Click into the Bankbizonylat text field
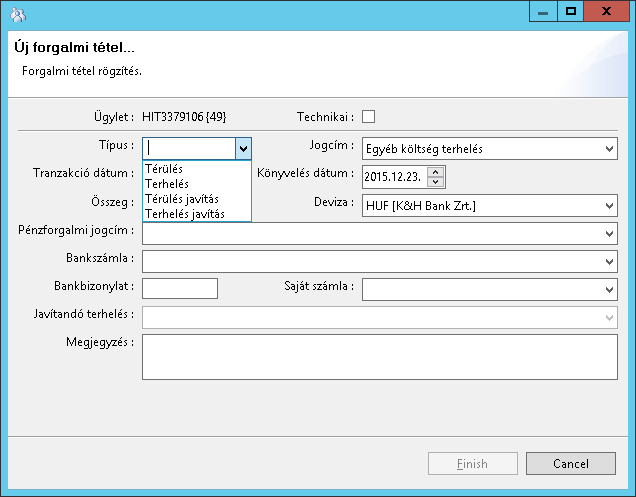The height and width of the screenshot is (497, 636). [180, 289]
